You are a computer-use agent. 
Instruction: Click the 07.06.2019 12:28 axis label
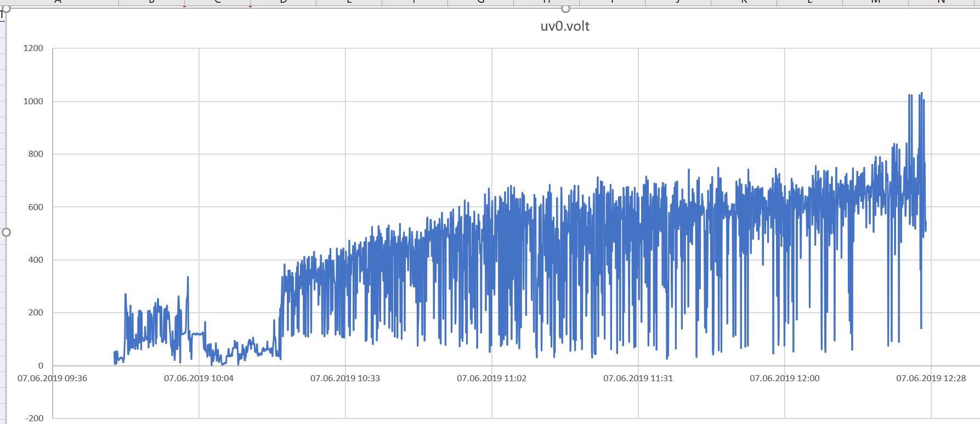(x=931, y=378)
